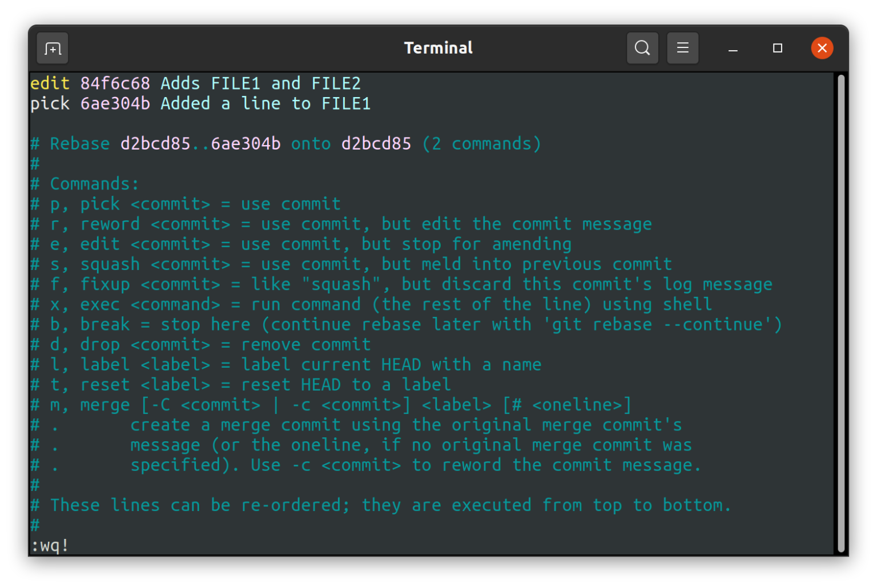Click the Rebase summary comment line
The height and width of the screenshot is (588, 877).
tap(285, 143)
